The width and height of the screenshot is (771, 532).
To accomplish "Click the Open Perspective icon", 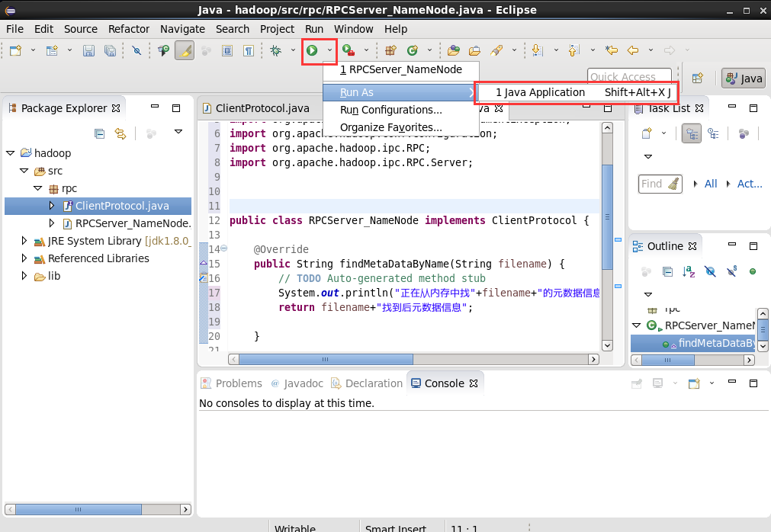I will (x=697, y=78).
